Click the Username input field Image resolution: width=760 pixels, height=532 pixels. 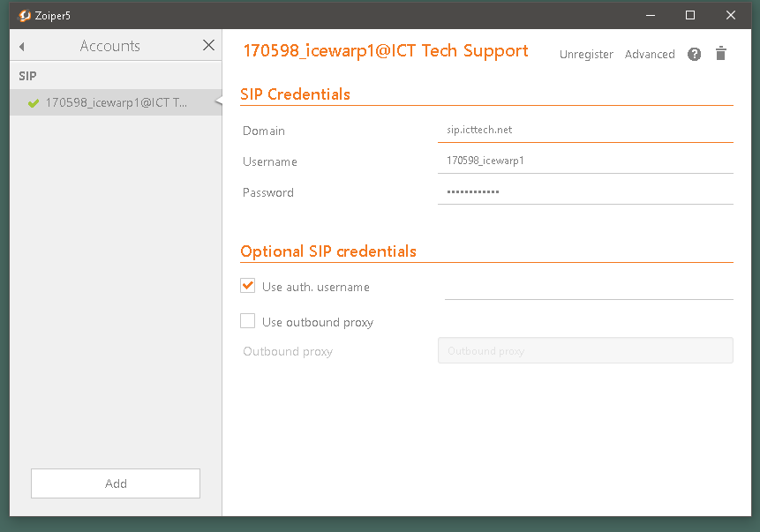585,161
